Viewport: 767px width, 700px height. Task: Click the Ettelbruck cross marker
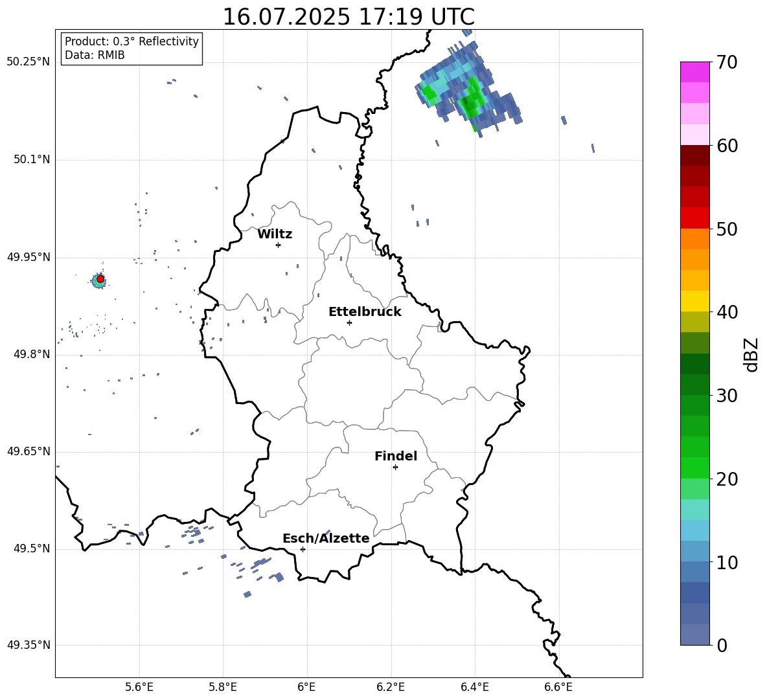coord(349,322)
